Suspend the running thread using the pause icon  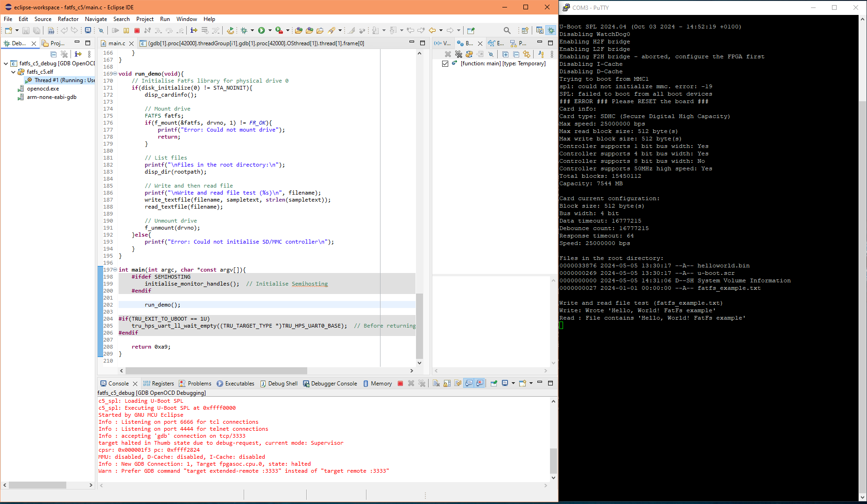click(x=126, y=30)
